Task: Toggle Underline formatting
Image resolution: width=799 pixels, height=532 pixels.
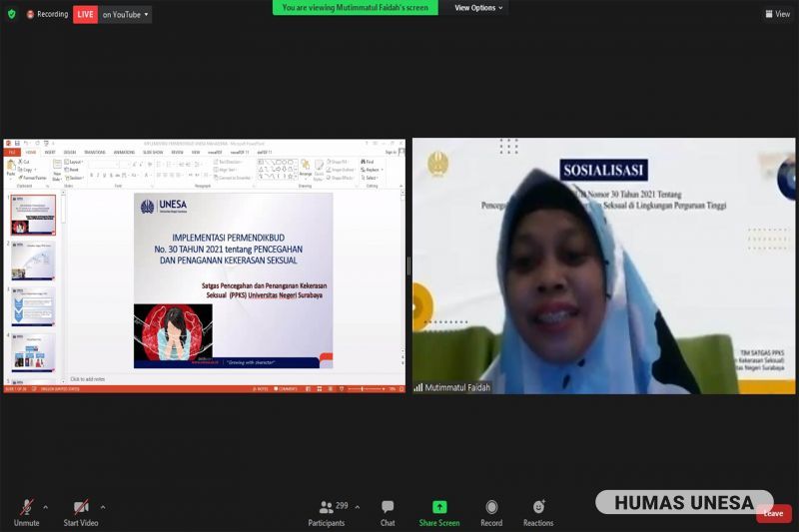Action: point(105,176)
